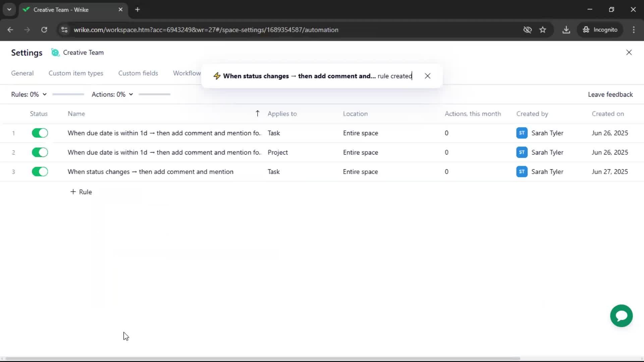Sort by Location column header
Screen dimensions: 644x362
pyautogui.click(x=355, y=114)
